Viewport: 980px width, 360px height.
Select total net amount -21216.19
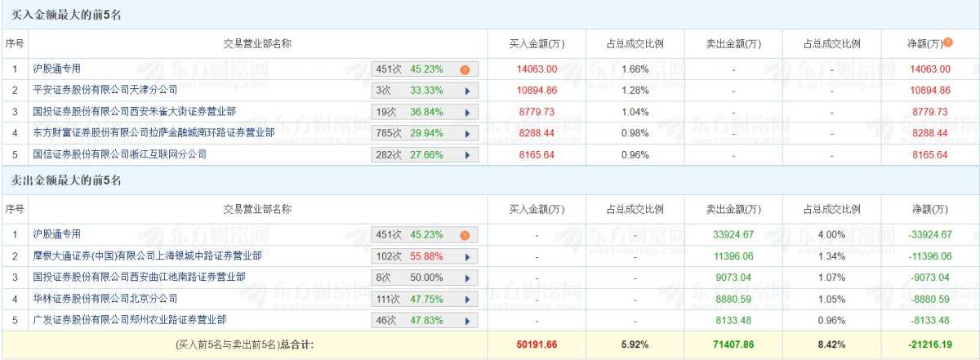[930, 345]
